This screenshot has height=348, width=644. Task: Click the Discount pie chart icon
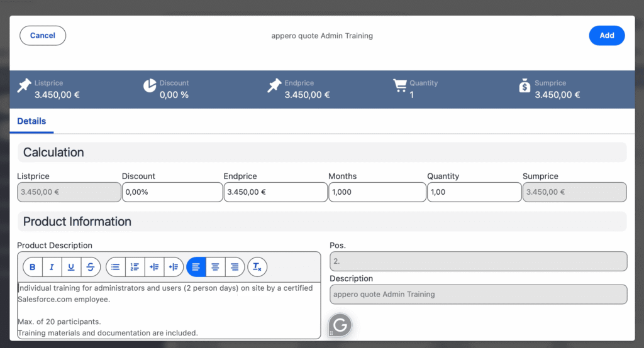[150, 85]
